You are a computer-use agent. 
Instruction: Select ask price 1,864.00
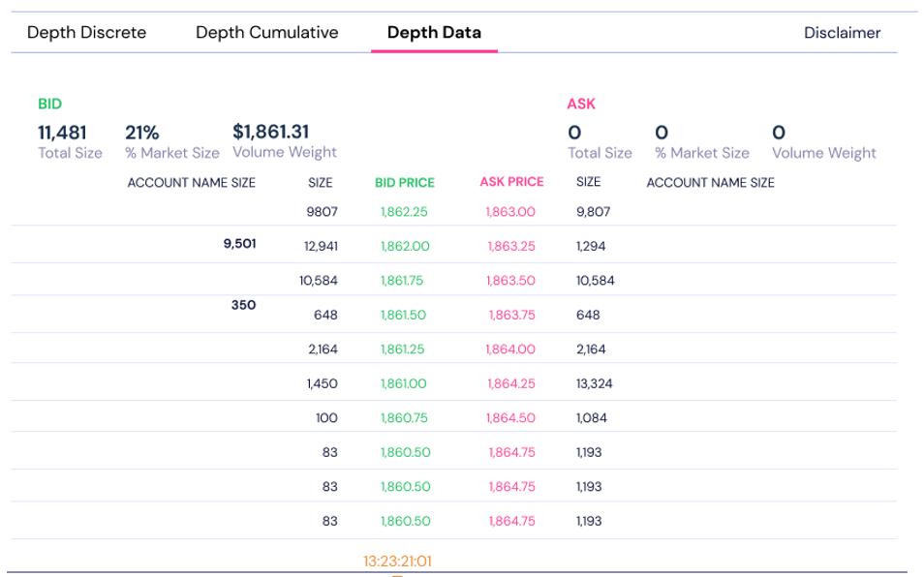510,349
